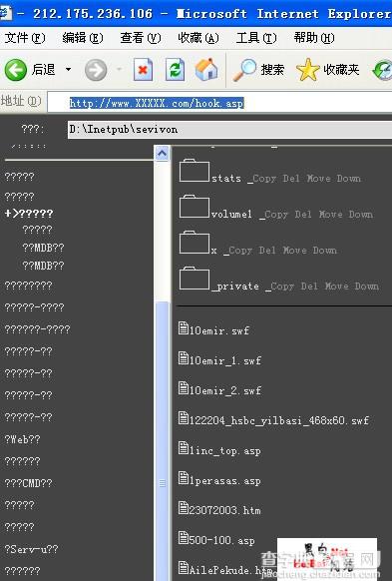Open the stats folder icon
The height and width of the screenshot is (581, 392).
pyautogui.click(x=195, y=171)
